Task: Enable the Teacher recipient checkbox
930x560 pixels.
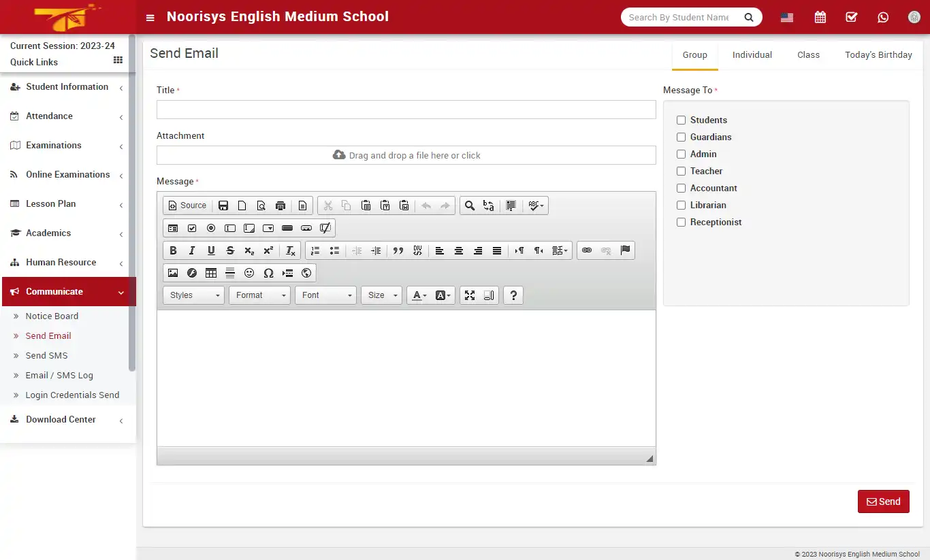Action: click(681, 171)
